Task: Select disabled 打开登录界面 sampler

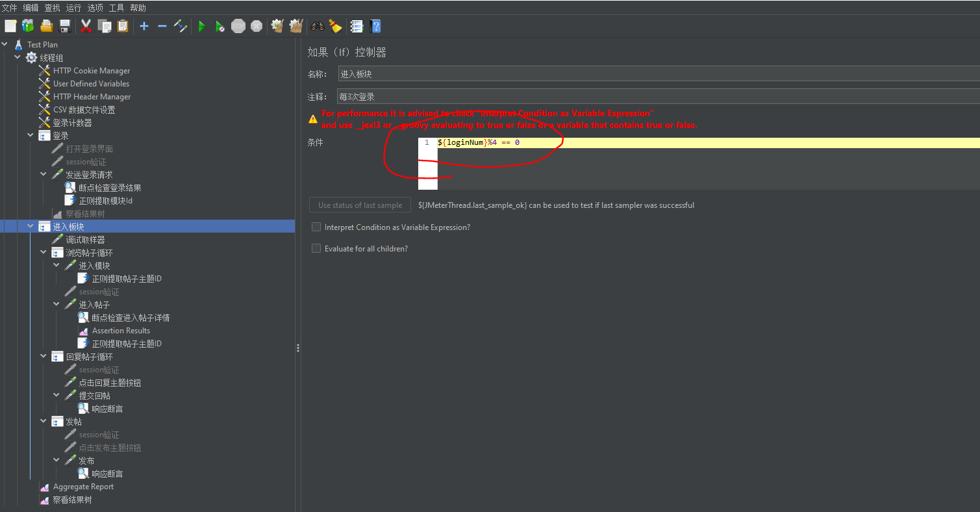Action: pos(90,149)
